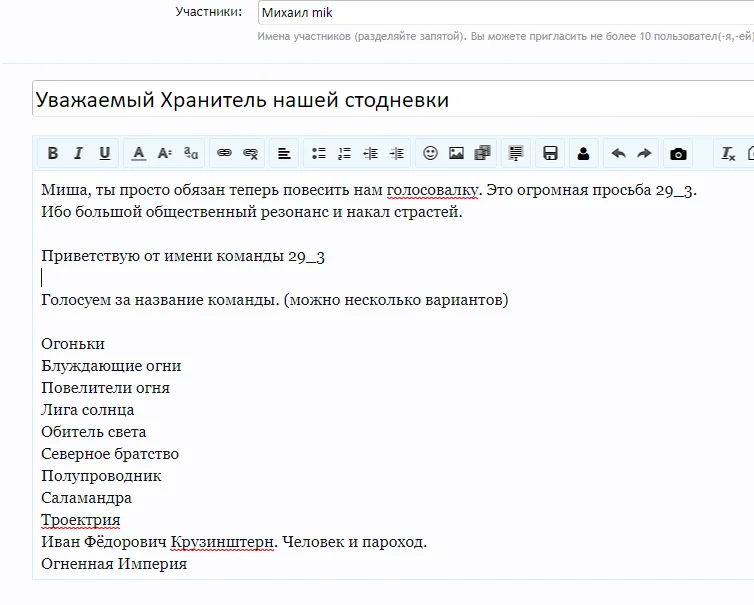The width and height of the screenshot is (754, 605).
Task: Toggle underline formatting
Action: [x=104, y=153]
